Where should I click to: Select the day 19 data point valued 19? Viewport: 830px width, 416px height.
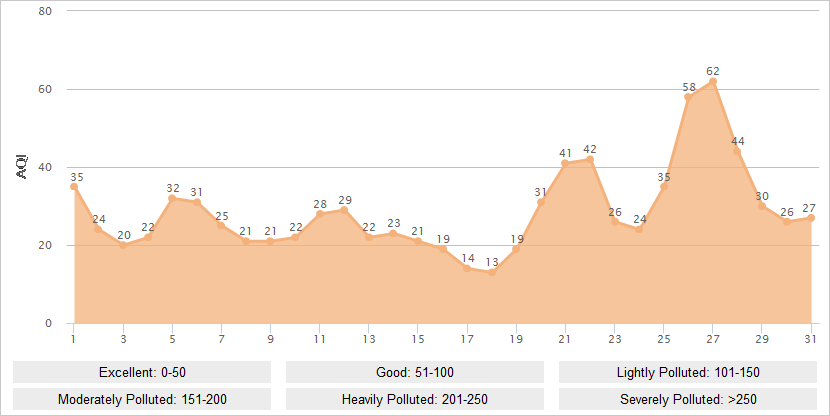[x=516, y=249]
